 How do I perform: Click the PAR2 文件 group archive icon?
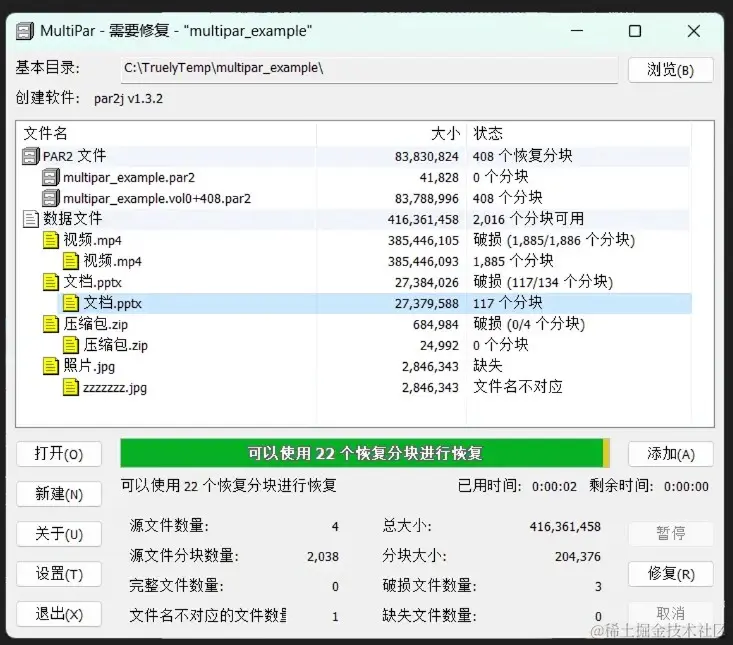point(31,156)
